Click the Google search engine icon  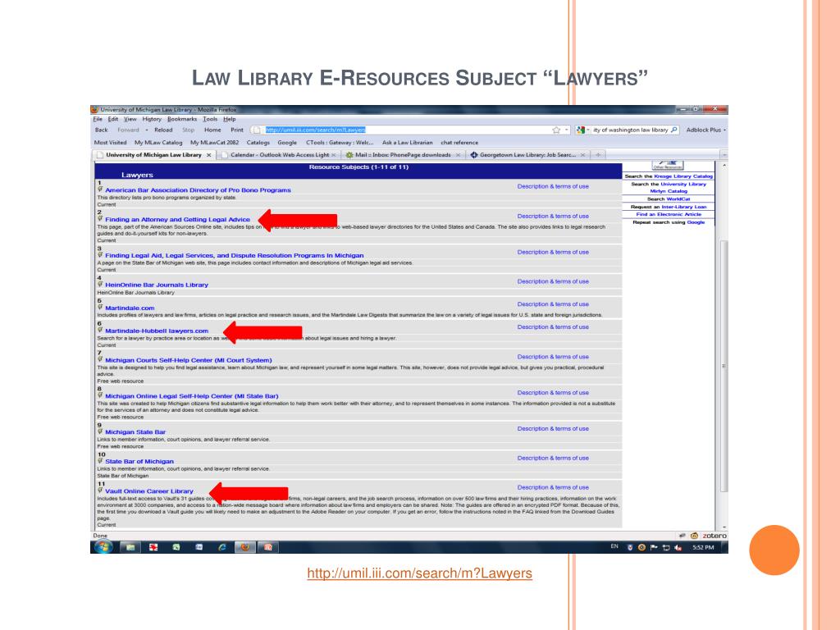point(580,130)
